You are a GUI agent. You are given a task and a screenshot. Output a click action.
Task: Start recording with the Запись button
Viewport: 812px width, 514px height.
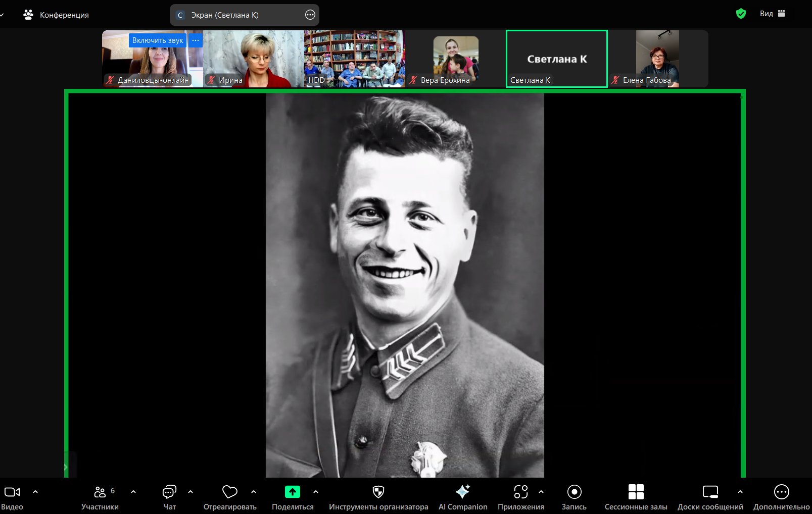coord(574,492)
